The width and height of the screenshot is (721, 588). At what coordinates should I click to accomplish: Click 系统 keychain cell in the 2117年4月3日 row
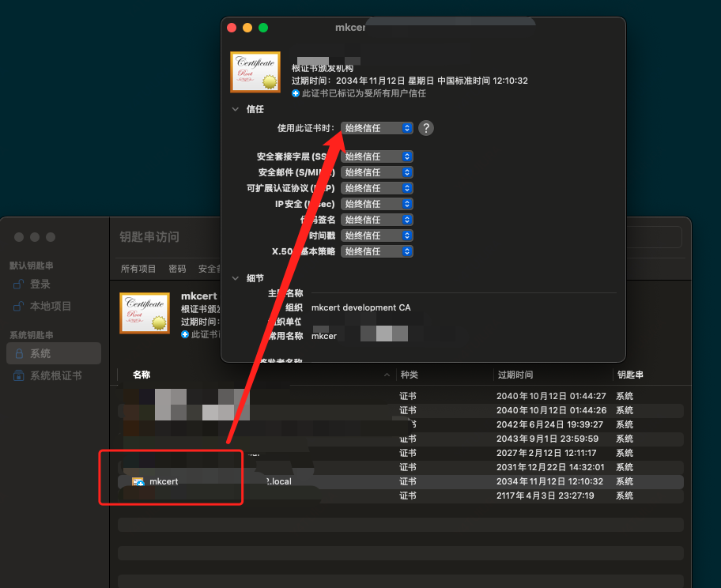[625, 496]
